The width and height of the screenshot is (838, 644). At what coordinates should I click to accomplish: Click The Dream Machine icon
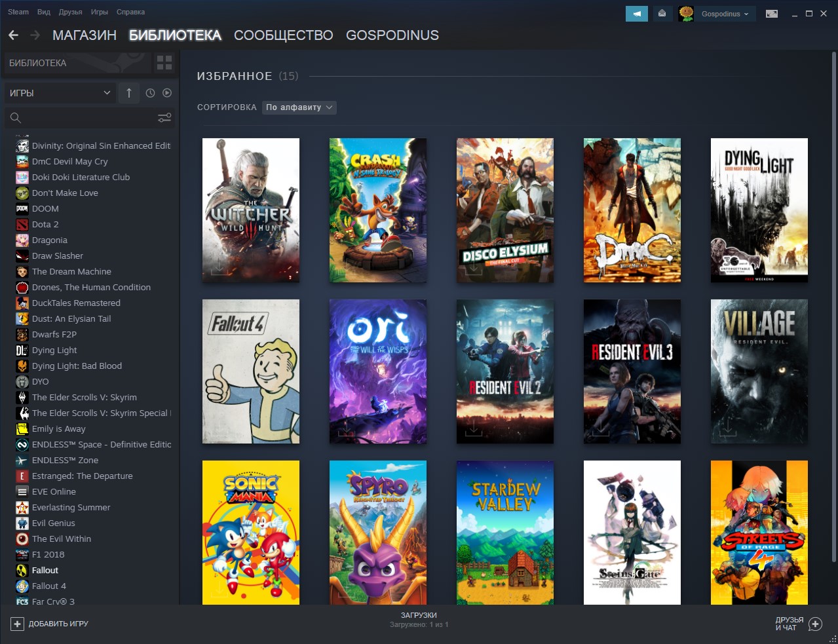point(22,271)
